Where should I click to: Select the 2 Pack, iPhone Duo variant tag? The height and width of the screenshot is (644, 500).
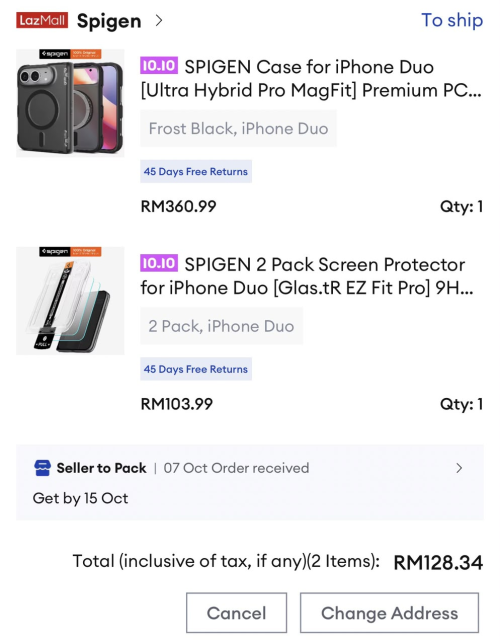pyautogui.click(x=221, y=326)
